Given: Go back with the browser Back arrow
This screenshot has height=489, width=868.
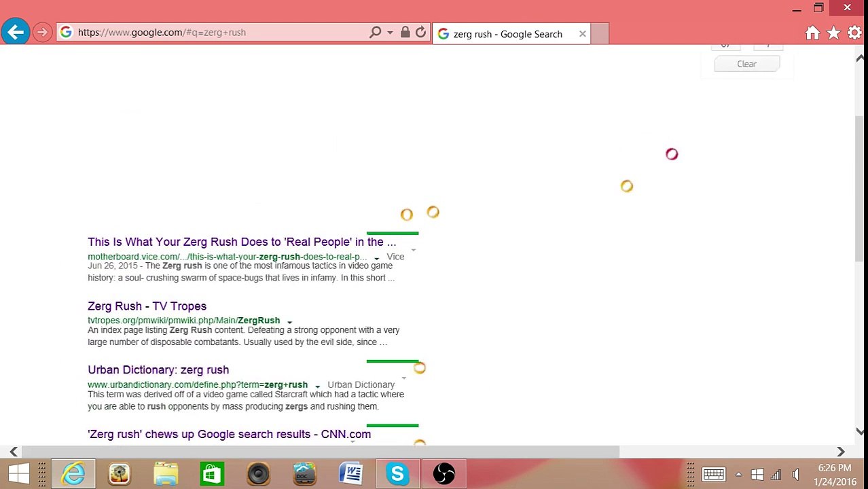Looking at the screenshot, I should [x=15, y=32].
